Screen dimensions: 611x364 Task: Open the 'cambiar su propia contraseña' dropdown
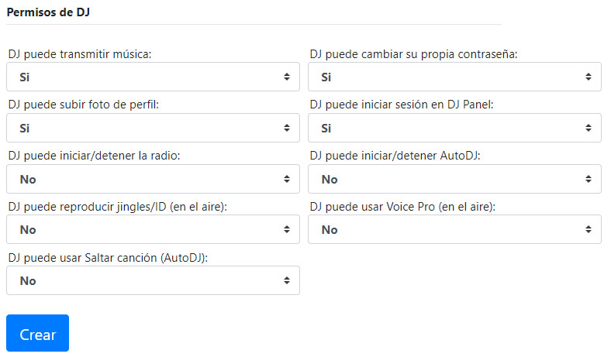coord(454,77)
